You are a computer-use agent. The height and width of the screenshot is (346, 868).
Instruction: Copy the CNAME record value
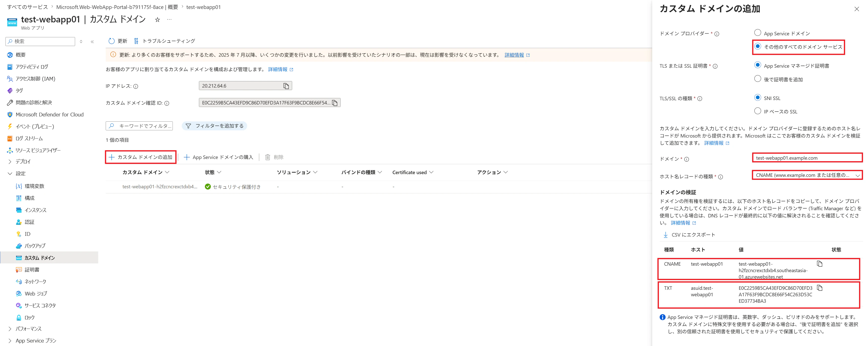point(820,264)
